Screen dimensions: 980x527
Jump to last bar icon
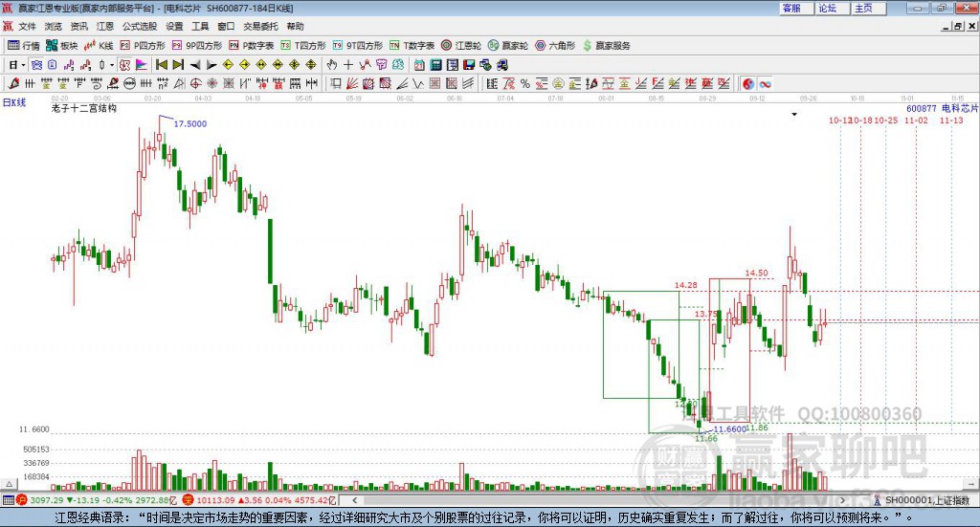coord(178,65)
